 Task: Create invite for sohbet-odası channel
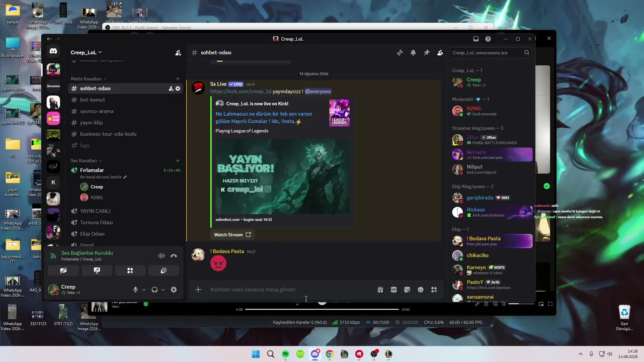coord(171,88)
